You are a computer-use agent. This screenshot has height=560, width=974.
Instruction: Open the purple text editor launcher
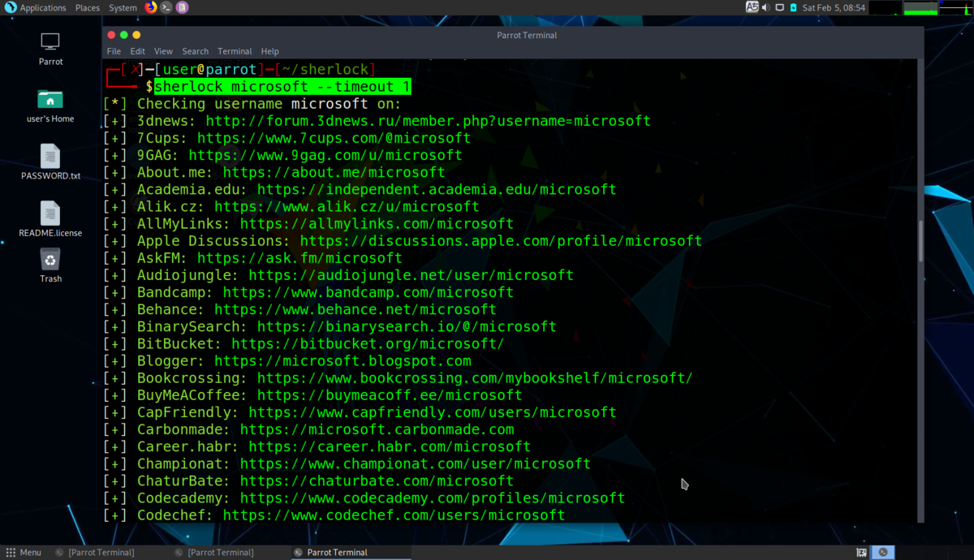pyautogui.click(x=183, y=7)
